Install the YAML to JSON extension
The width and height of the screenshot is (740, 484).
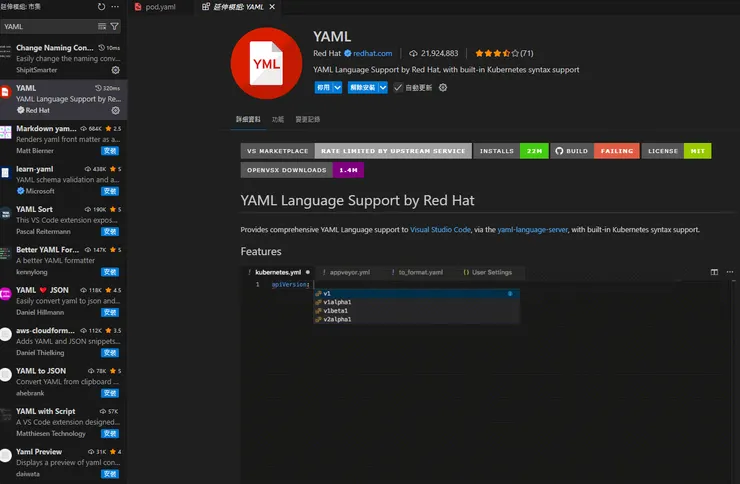coord(110,393)
